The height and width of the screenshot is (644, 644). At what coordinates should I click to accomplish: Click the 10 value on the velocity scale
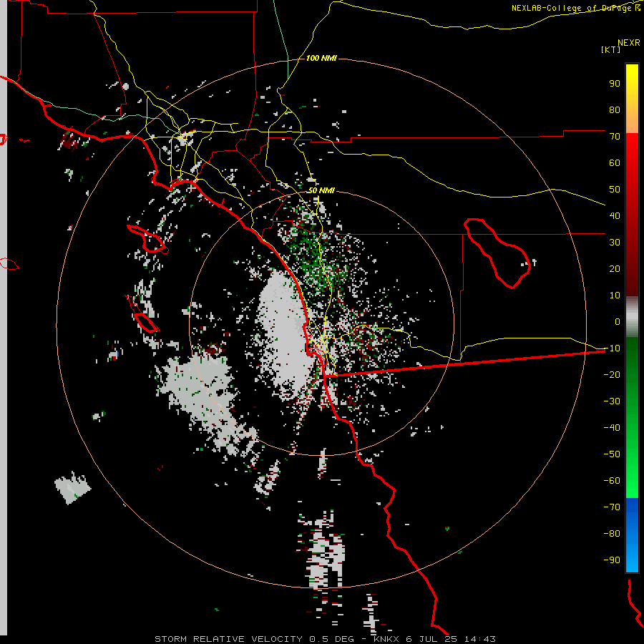coord(615,296)
